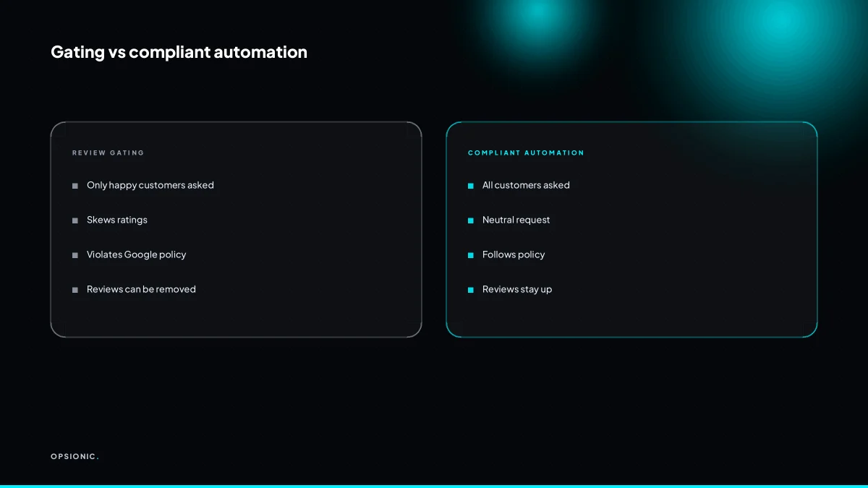Click the cyan bullet beside 'Neutral request'
868x488 pixels.
click(x=471, y=221)
